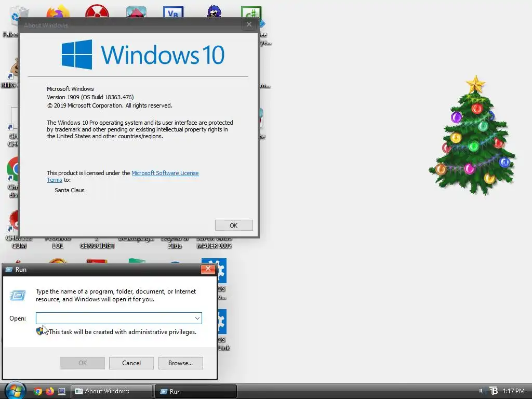532x399 pixels.
Task: Click the Run icon in Run title bar
Action: coord(9,270)
